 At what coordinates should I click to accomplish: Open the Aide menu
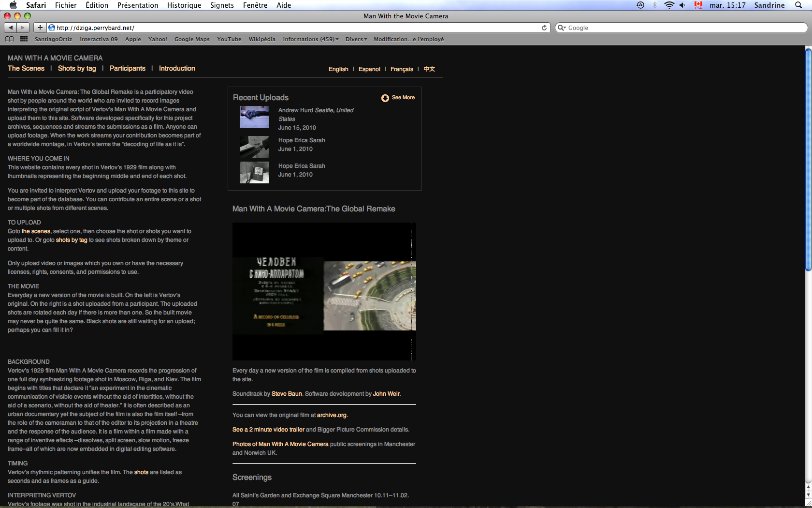click(284, 5)
